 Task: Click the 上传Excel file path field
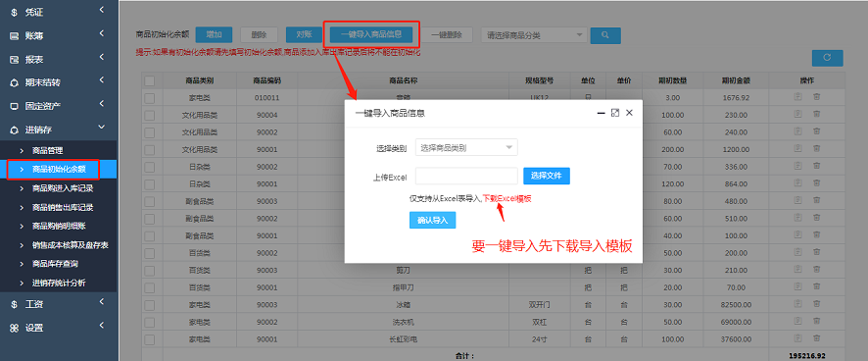466,176
